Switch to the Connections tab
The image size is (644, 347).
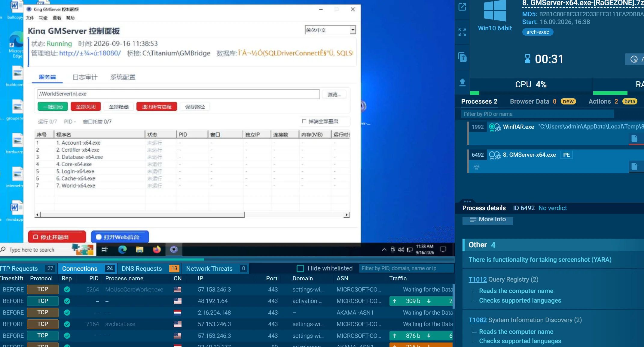point(87,268)
